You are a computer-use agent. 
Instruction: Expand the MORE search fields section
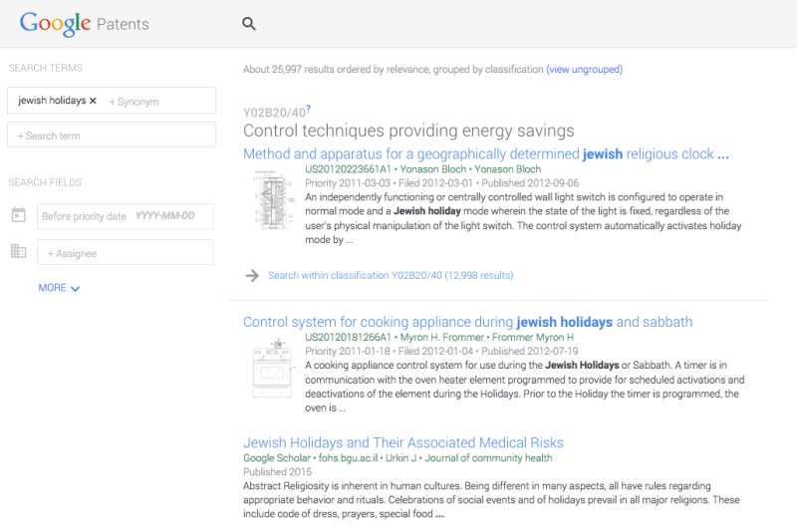coord(59,288)
